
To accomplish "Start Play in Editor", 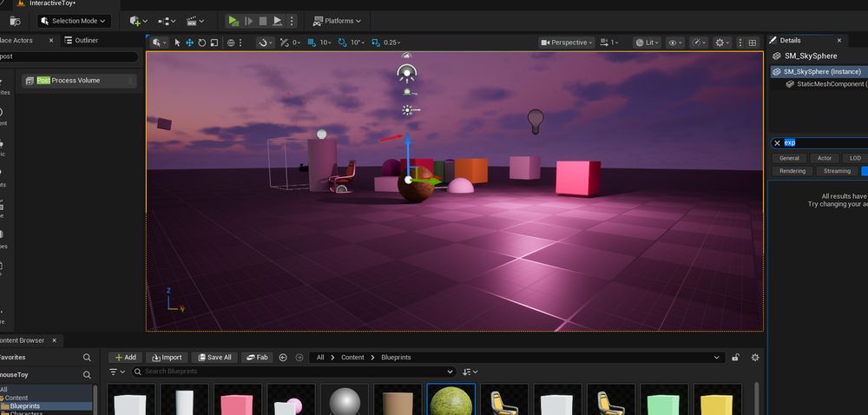I will point(233,21).
